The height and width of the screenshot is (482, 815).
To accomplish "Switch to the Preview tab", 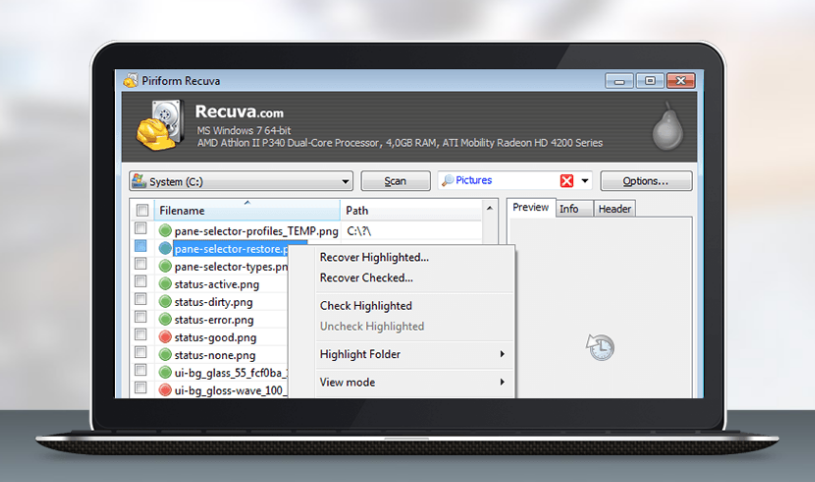I will (x=531, y=207).
